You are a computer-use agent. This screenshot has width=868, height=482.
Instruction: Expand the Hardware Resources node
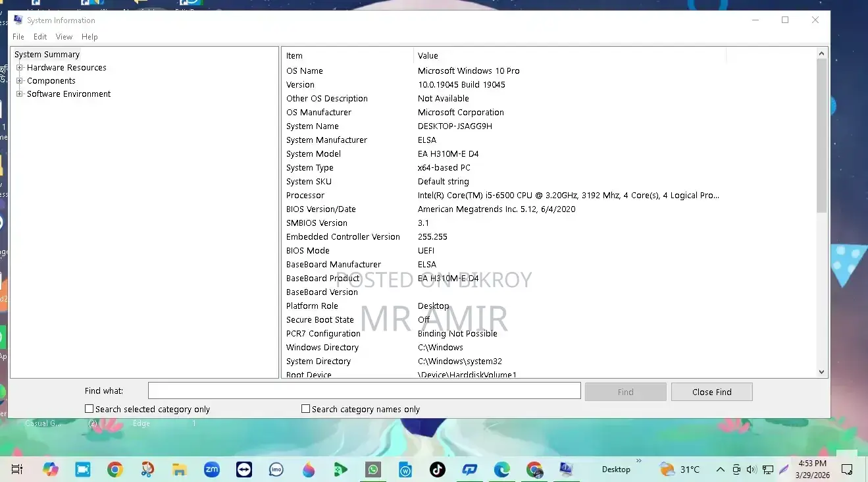pos(20,67)
